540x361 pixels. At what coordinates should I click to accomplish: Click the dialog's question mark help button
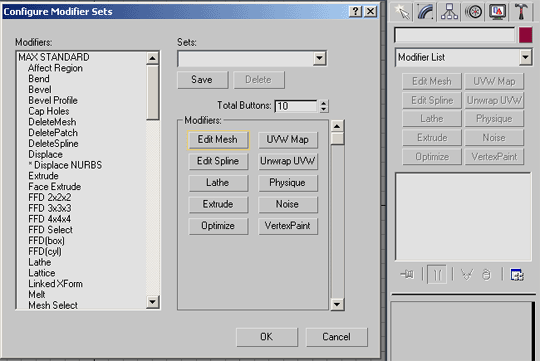[x=355, y=11]
